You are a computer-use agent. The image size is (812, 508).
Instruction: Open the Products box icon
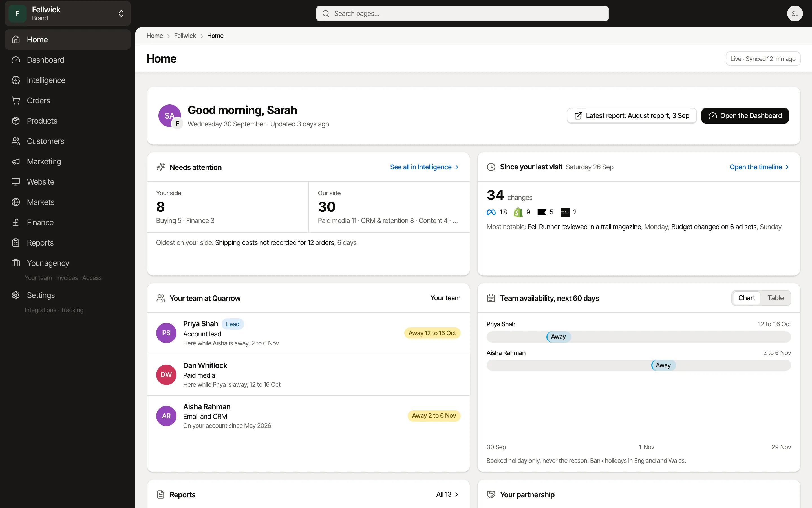tap(16, 121)
